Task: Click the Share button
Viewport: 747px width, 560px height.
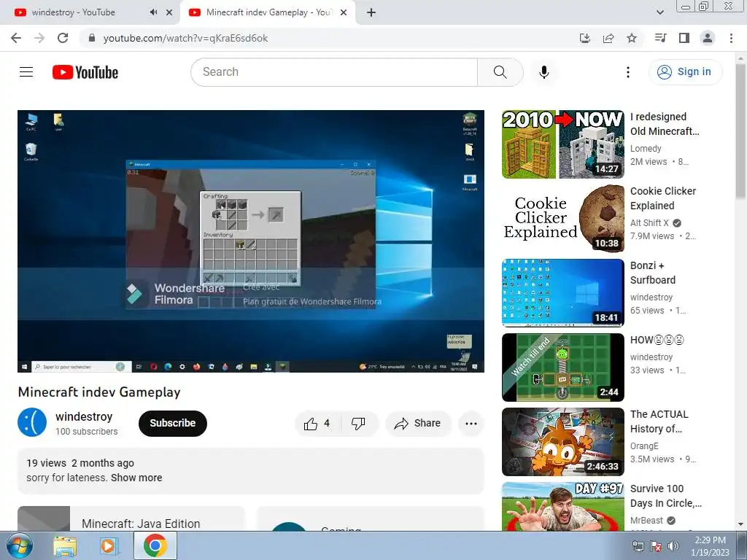Action: pyautogui.click(x=418, y=424)
